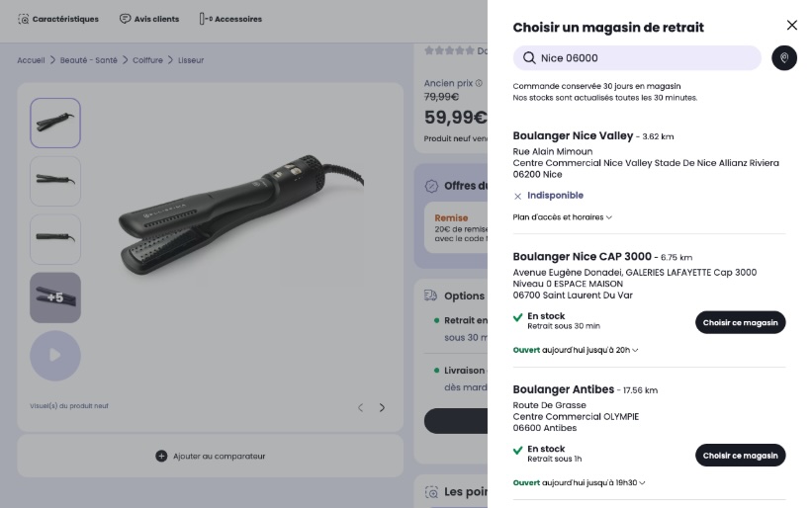Select the first straightener thumbnail
The image size is (812, 508).
point(55,124)
